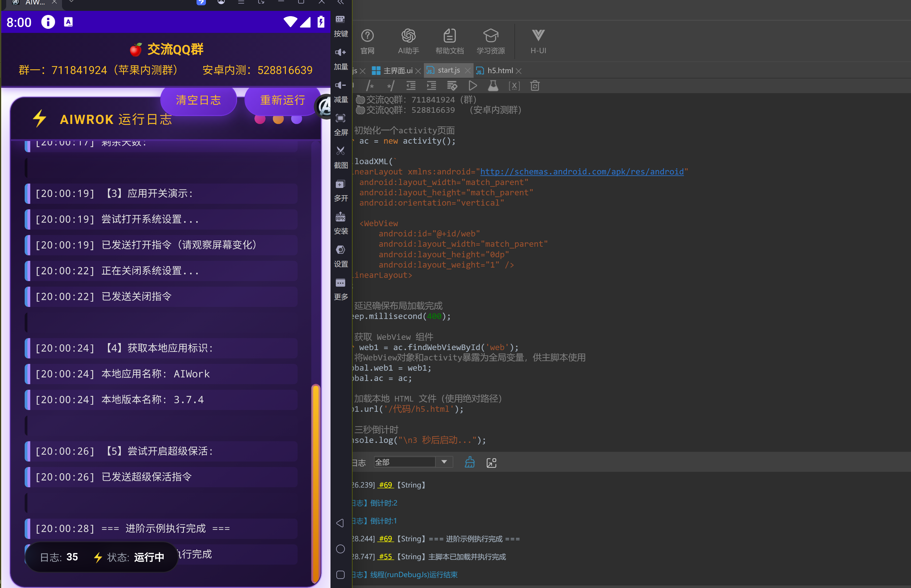The height and width of the screenshot is (588, 911).
Task: Tap the 日志: 35 status pill
Action: [x=102, y=557]
